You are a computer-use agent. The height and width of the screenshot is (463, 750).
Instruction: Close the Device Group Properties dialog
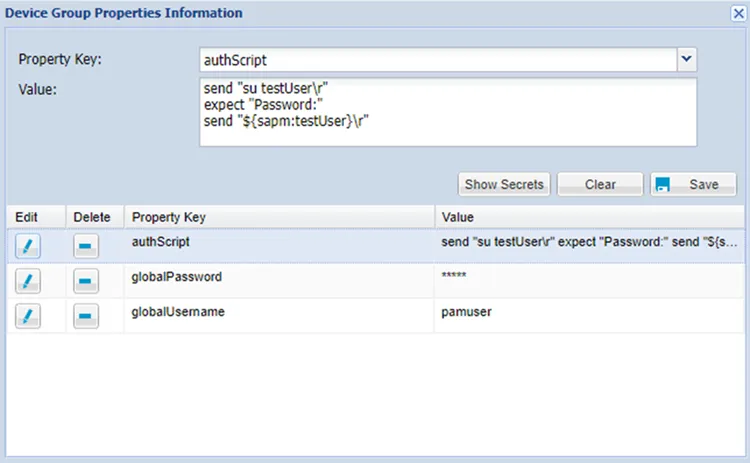tap(739, 13)
